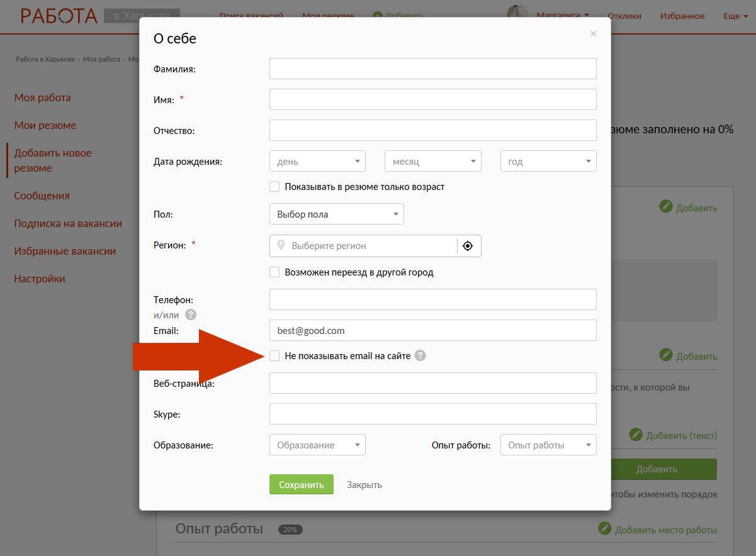Expand the Выбор пола dropdown
The image size is (756, 556).
pos(336,214)
